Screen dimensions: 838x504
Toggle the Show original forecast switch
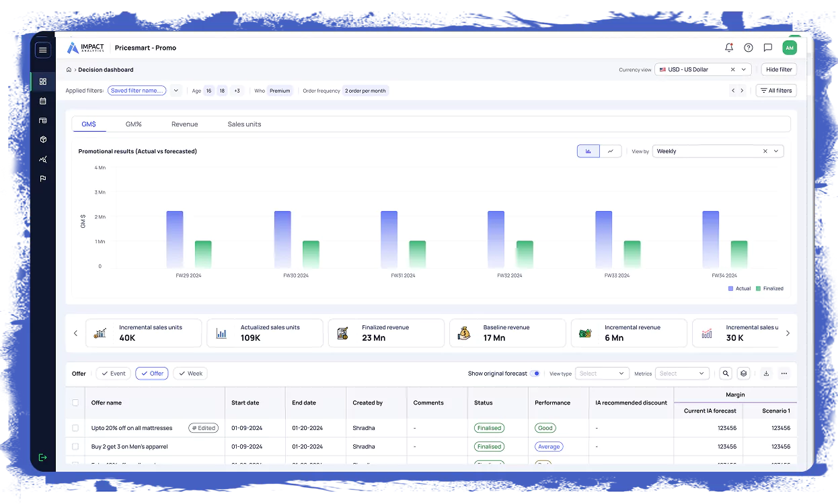pos(535,374)
